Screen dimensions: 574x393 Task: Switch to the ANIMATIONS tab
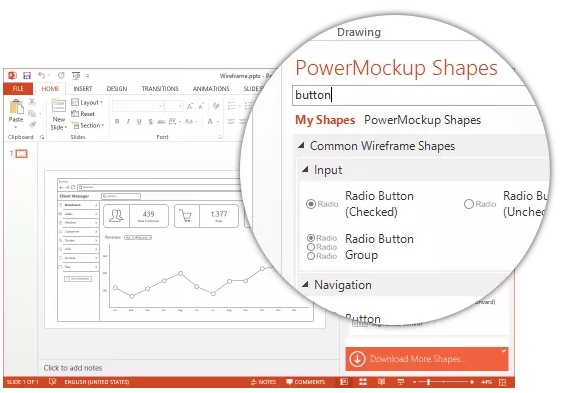(x=211, y=89)
